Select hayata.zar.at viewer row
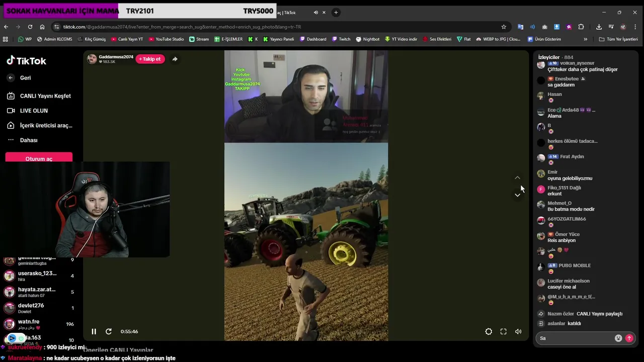The image size is (644, 362). click(39, 292)
